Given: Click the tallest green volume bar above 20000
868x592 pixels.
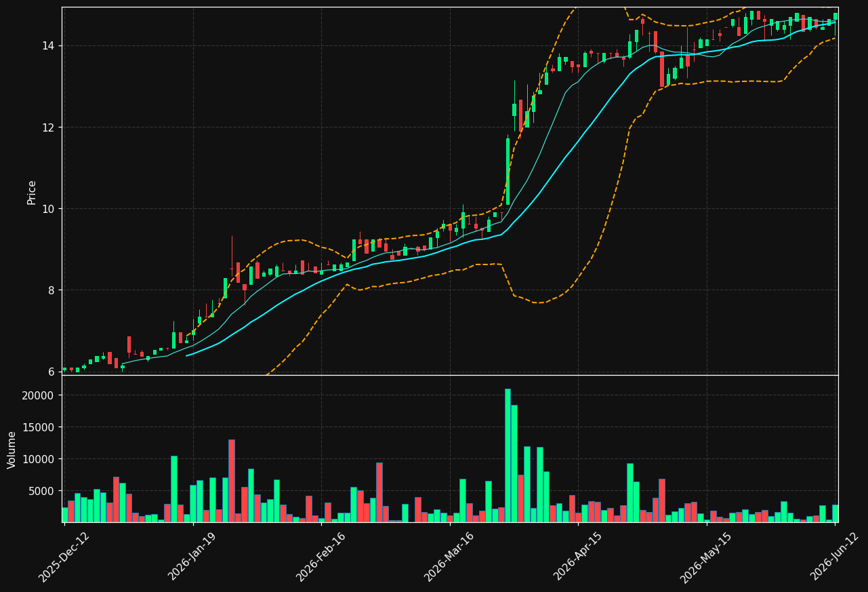Looking at the screenshot, I should [508, 455].
